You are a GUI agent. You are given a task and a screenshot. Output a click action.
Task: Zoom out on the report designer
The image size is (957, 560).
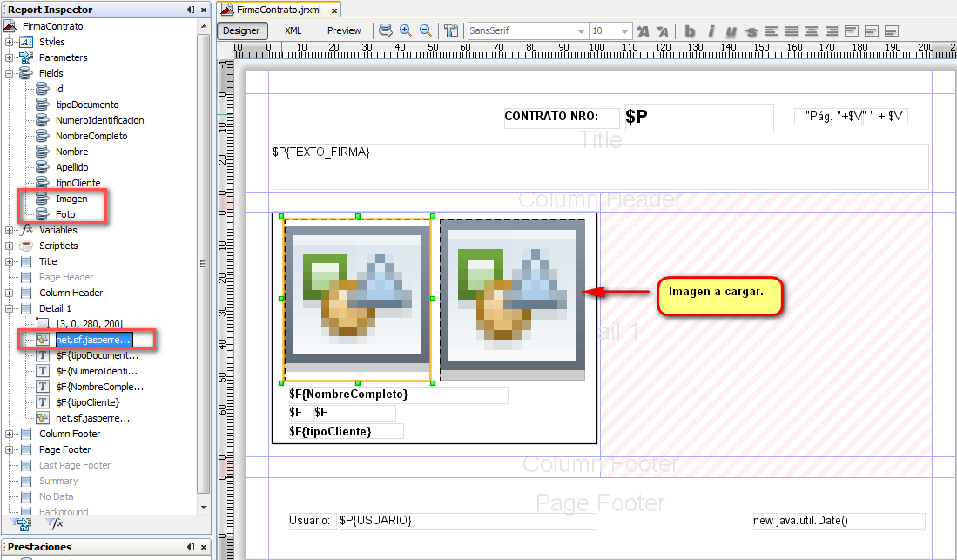click(x=426, y=30)
